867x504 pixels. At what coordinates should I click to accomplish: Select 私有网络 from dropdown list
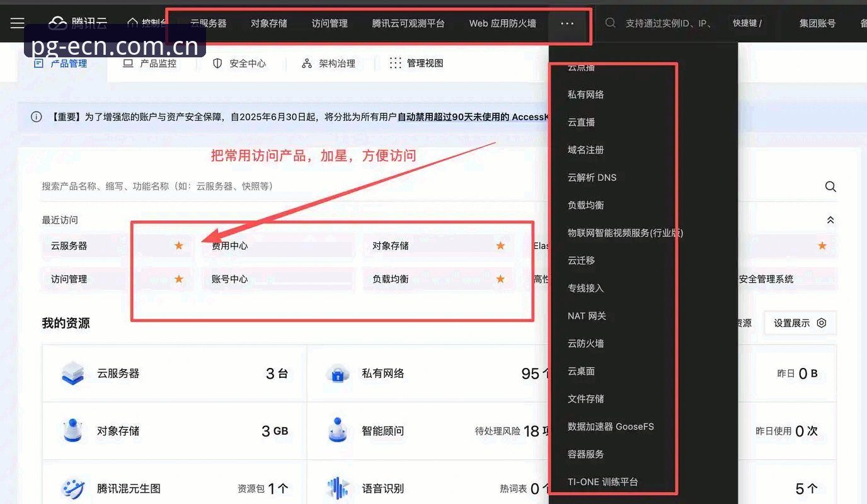[x=586, y=94]
